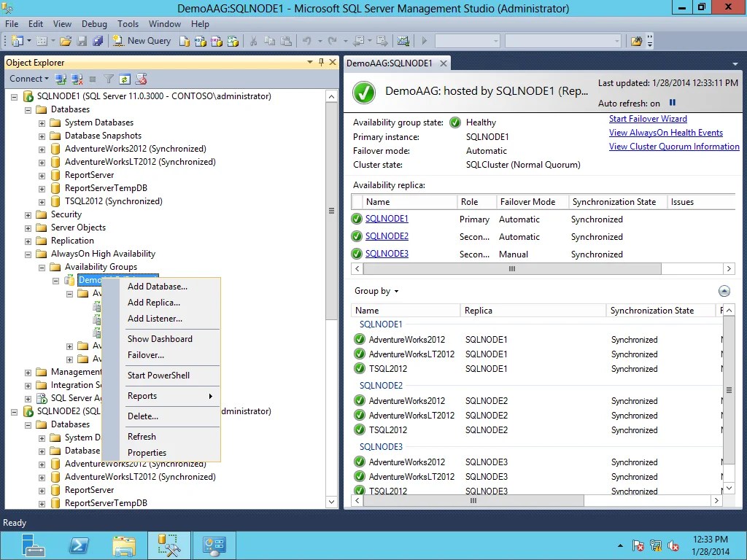The image size is (747, 560).
Task: Open an Analysis Services MDX Query
Action: click(201, 42)
